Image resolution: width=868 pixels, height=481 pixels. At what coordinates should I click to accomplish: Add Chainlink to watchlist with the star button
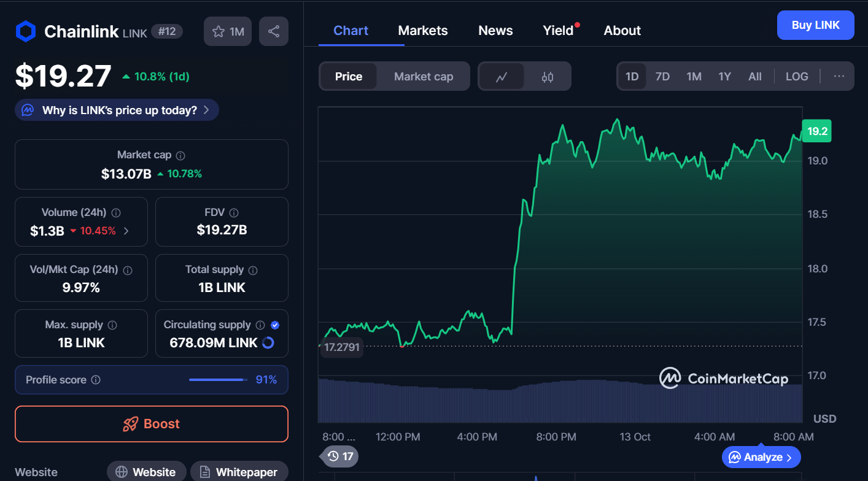click(x=228, y=31)
